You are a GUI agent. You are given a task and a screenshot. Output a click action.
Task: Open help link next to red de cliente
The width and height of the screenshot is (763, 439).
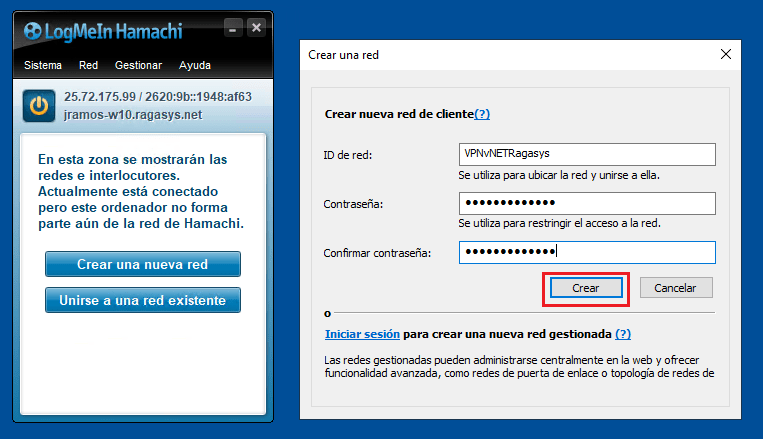click(x=482, y=114)
